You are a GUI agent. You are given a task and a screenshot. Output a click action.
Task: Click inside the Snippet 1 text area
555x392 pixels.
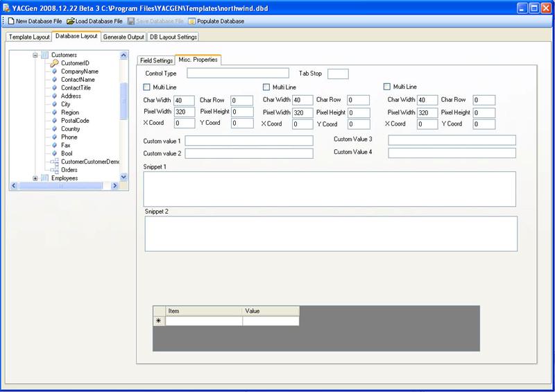tap(330, 189)
